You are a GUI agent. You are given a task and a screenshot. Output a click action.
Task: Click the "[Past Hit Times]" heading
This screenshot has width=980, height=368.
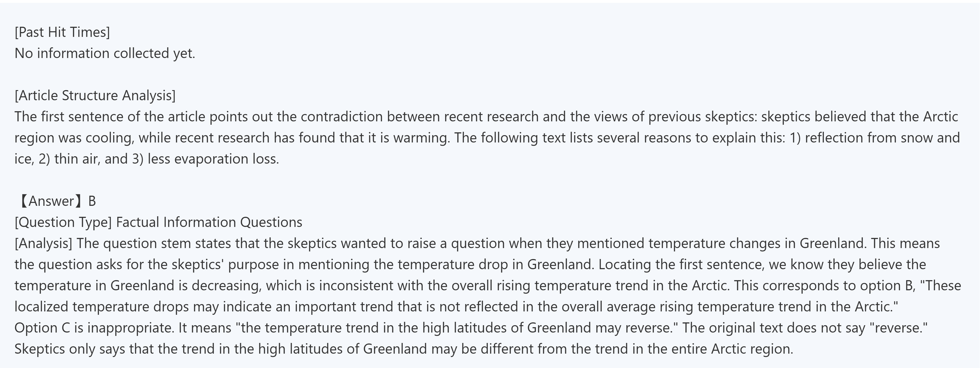click(x=62, y=32)
